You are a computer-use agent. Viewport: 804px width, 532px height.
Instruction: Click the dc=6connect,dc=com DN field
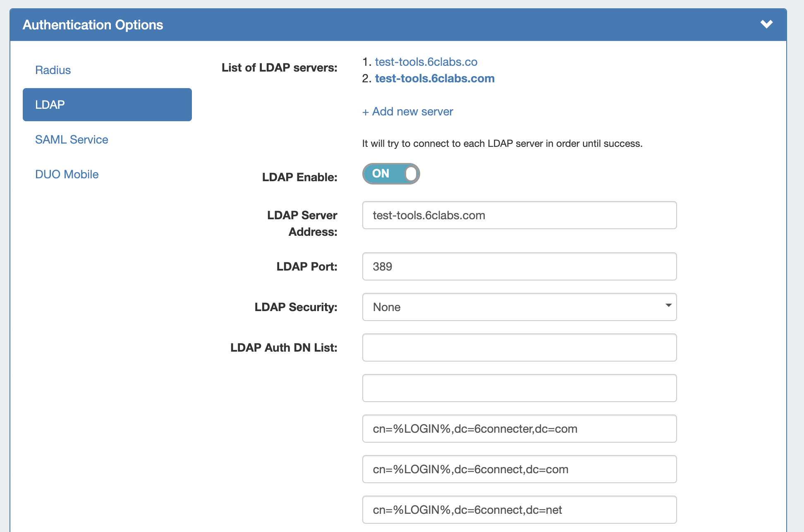tap(519, 469)
